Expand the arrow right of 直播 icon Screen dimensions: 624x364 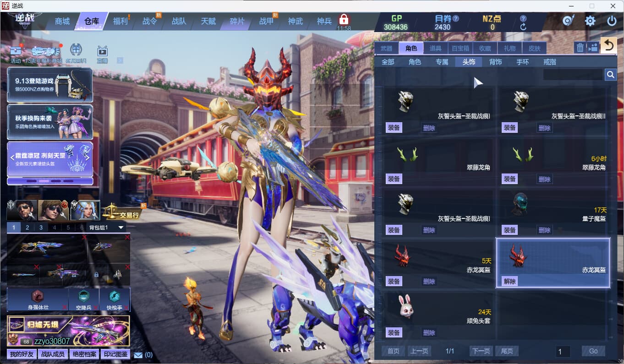click(120, 60)
